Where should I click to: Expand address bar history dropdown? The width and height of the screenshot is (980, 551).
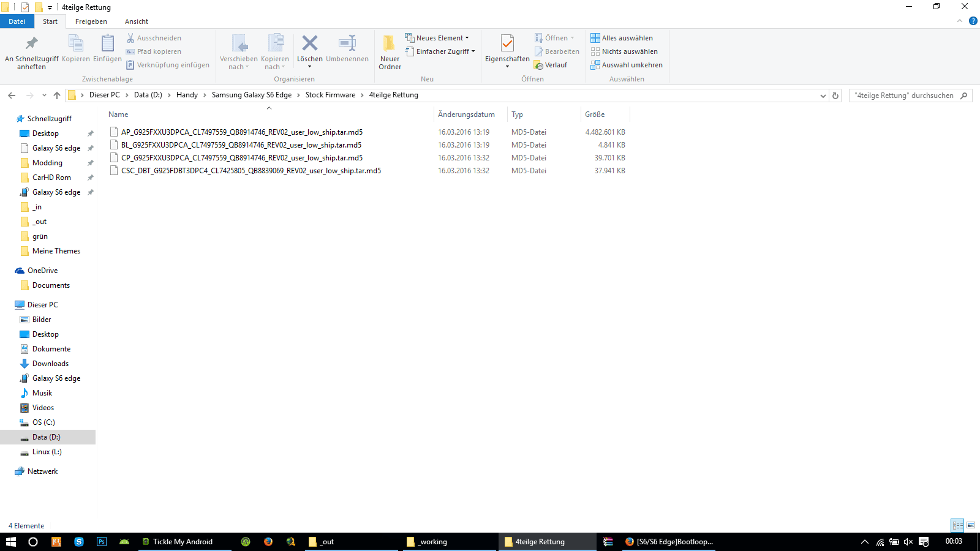(x=823, y=96)
